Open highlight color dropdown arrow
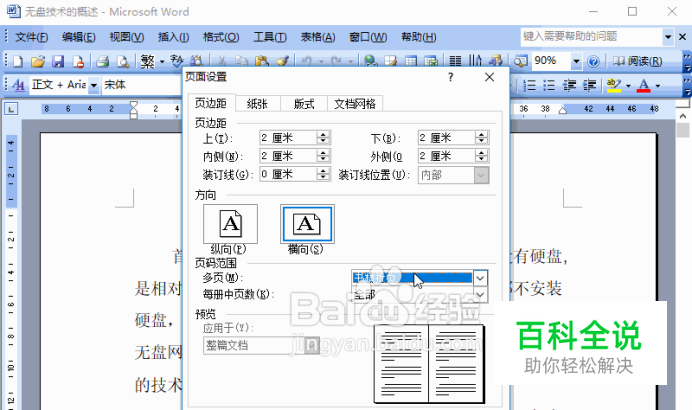This screenshot has width=692, height=410. (x=628, y=85)
